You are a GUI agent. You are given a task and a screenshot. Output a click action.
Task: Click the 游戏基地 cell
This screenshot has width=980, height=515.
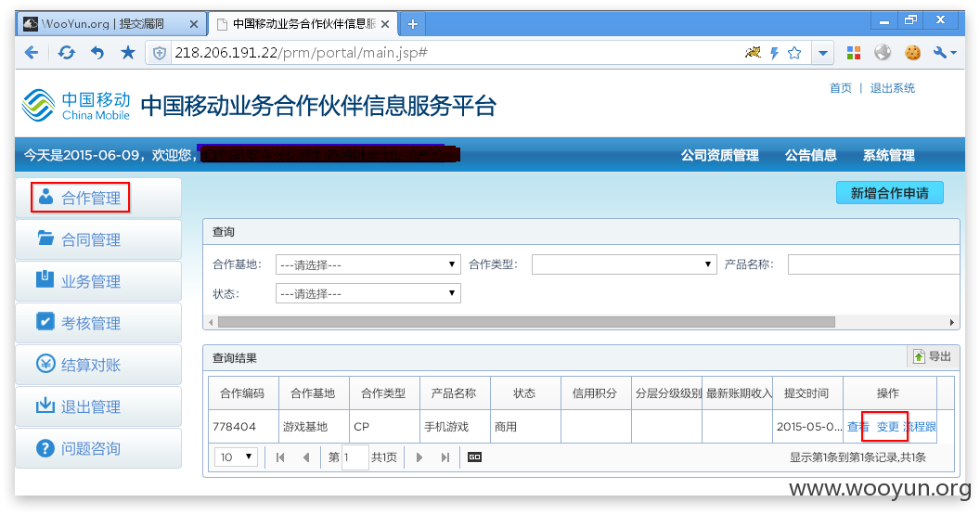click(x=313, y=427)
